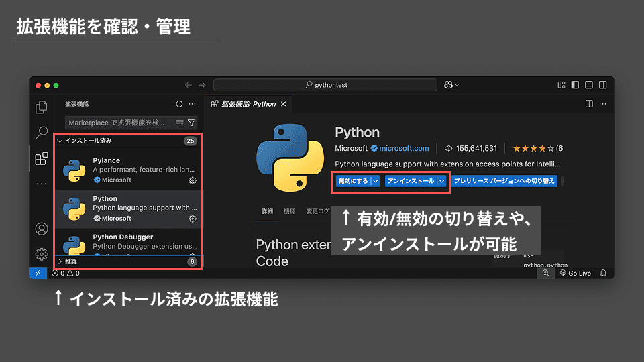Activate the 拡張機能: Python editor tab
The width and height of the screenshot is (644, 362).
click(248, 104)
